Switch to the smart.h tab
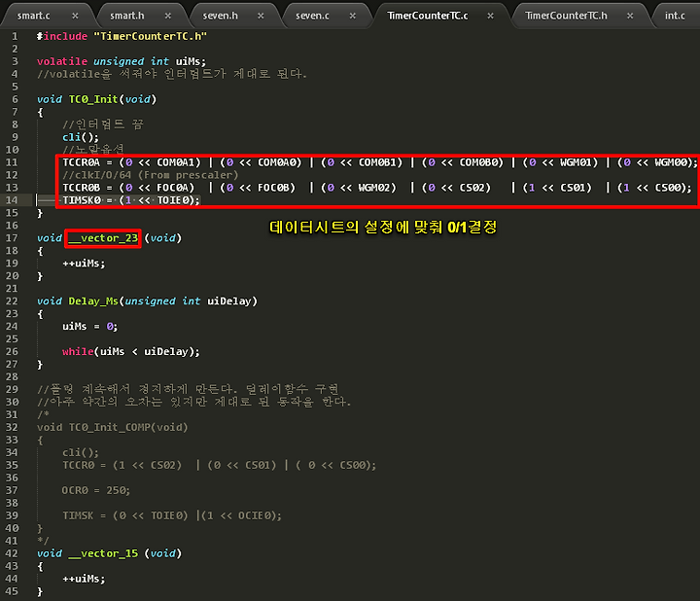 pos(126,16)
